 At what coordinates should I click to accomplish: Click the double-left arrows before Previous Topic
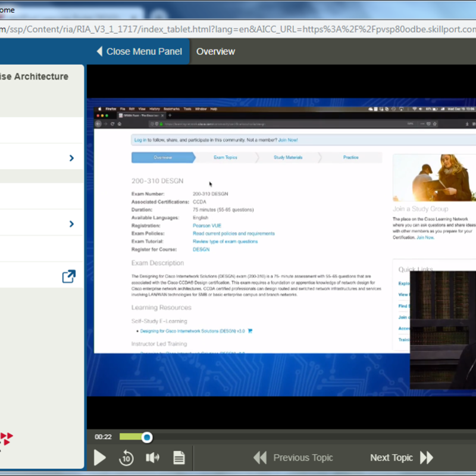(260, 458)
